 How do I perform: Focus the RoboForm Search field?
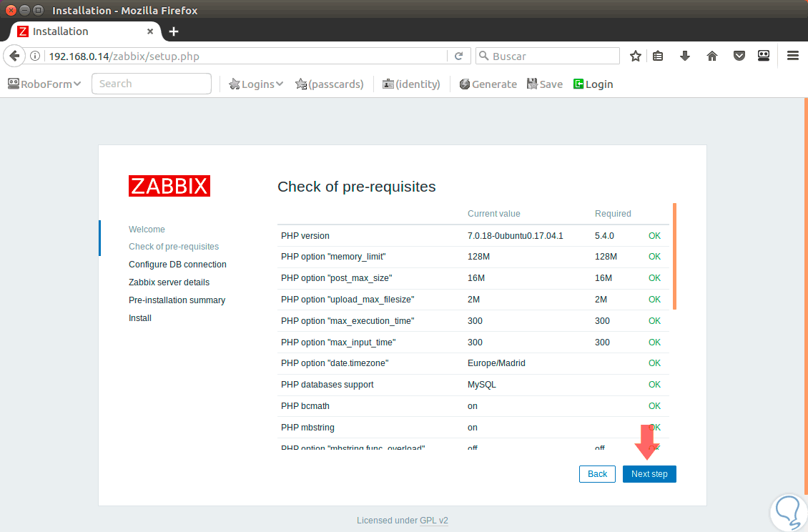click(x=152, y=84)
